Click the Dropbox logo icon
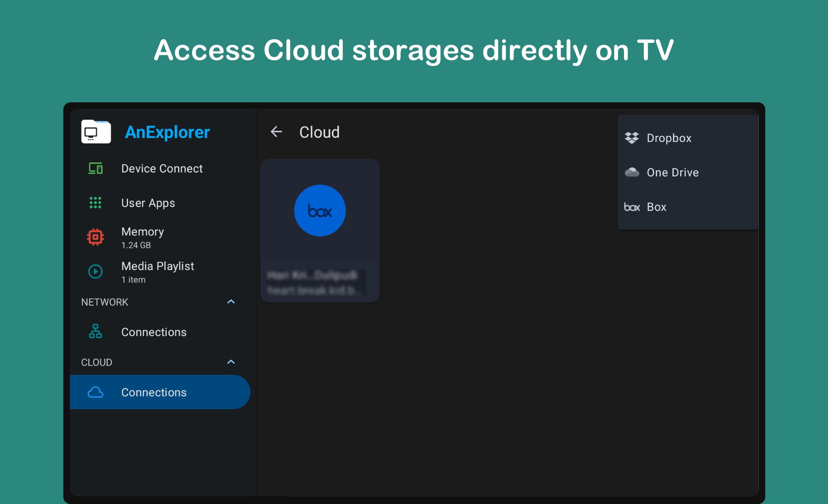 (x=632, y=138)
